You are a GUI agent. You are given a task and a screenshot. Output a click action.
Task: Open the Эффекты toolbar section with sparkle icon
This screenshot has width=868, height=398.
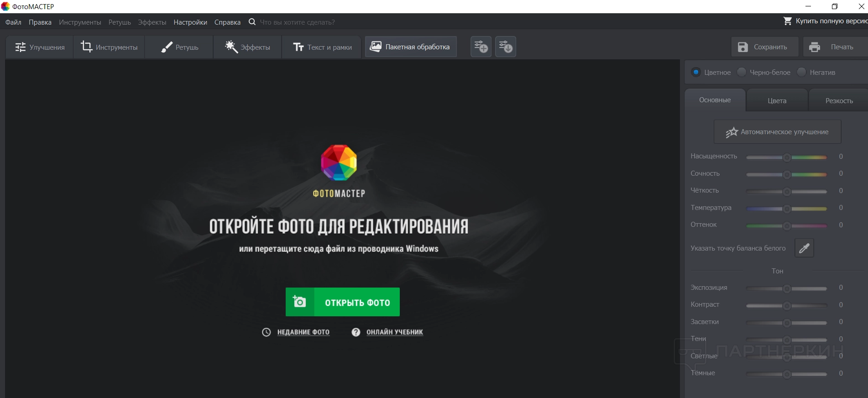pyautogui.click(x=247, y=47)
